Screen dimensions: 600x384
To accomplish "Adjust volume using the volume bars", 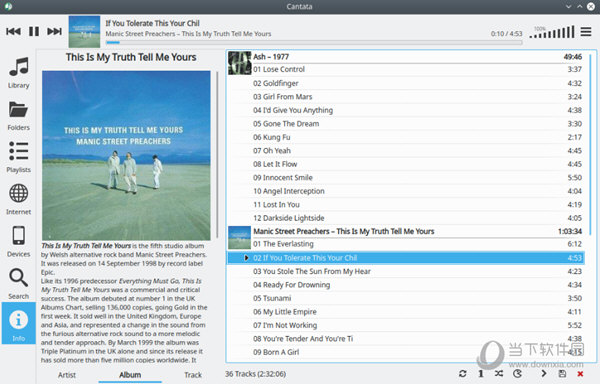I will coord(552,32).
